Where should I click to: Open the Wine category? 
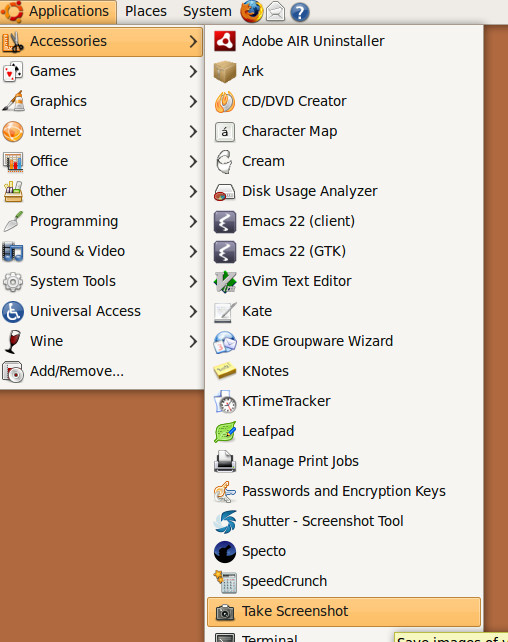[x=102, y=341]
